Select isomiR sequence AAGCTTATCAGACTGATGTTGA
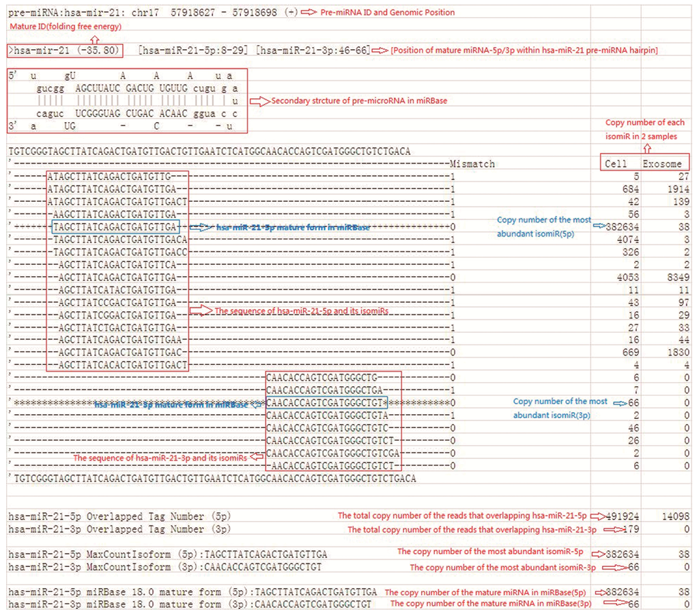699x616 pixels. [x=115, y=214]
